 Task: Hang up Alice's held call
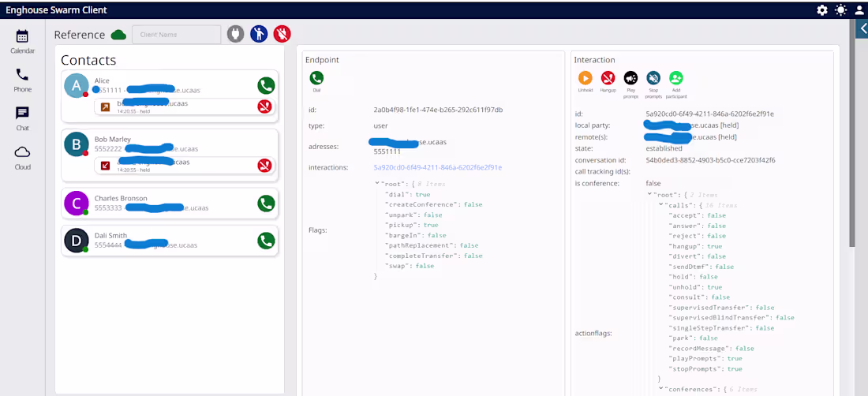click(265, 106)
